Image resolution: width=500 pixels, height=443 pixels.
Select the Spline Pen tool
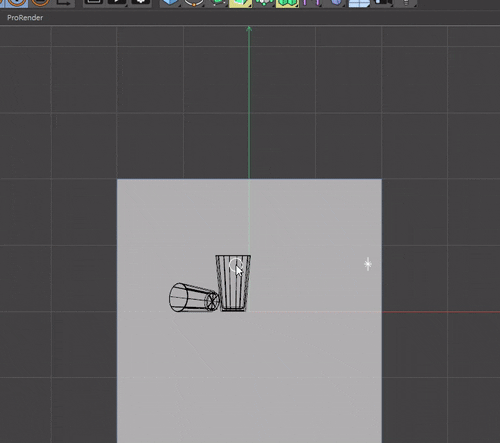(x=194, y=3)
